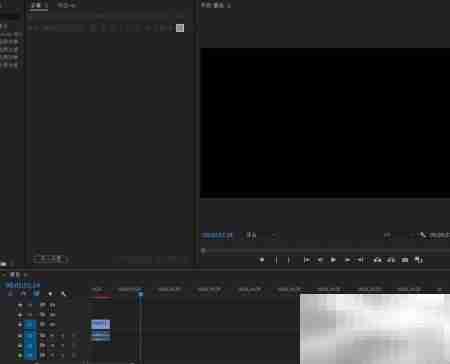The height and width of the screenshot is (364, 450).
Task: Toggle track lock on the top video track
Action: 20,305
